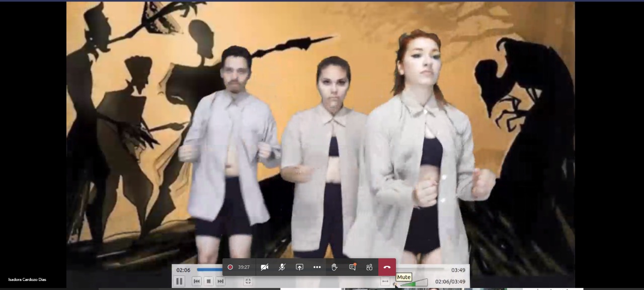The image size is (644, 290).
Task: Open more actions ellipsis menu
Action: coord(317,267)
